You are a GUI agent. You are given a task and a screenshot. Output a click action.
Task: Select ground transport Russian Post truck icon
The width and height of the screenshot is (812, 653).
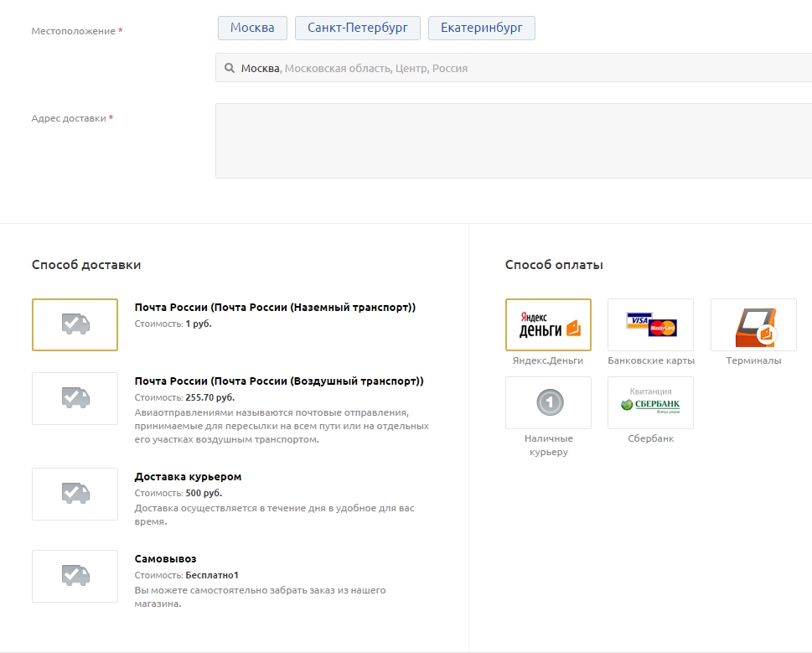tap(75, 324)
